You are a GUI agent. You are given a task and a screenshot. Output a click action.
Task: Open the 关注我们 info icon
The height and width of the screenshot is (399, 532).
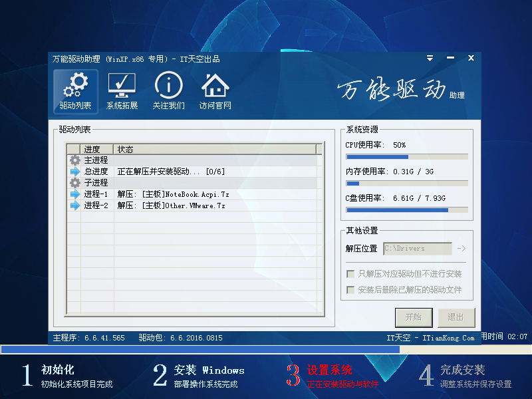[169, 91]
